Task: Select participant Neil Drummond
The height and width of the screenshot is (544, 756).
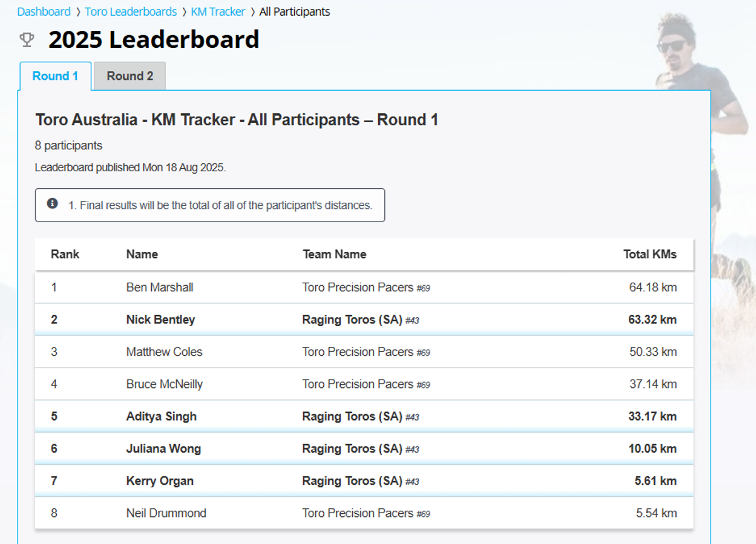Action: [166, 513]
